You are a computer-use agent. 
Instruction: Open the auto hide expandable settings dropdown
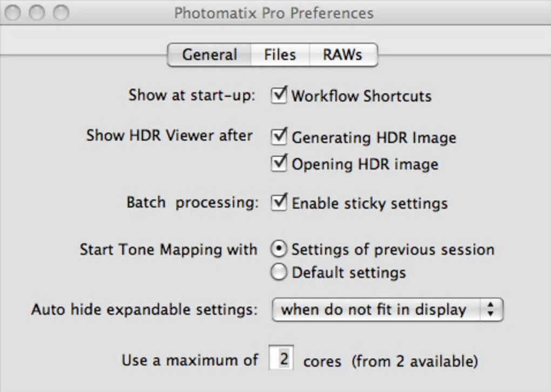[387, 309]
